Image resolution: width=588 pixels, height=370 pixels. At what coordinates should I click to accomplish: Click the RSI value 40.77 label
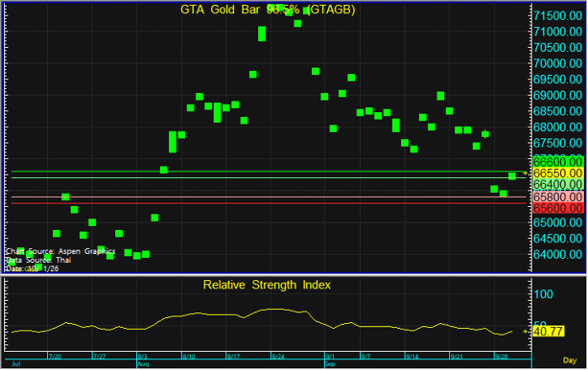(x=549, y=332)
